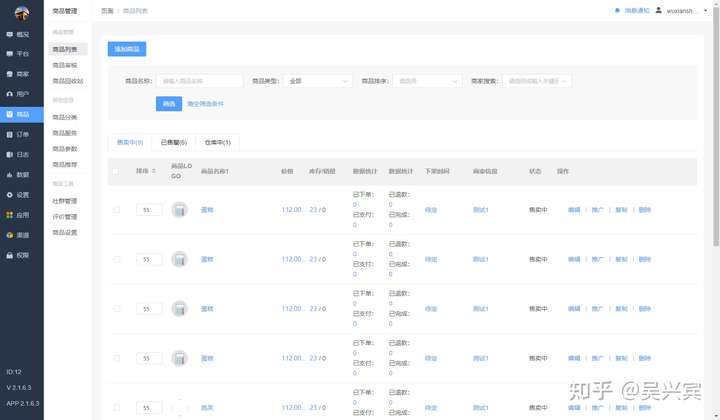
Task: Focus the 商品名称 product name input
Action: [x=199, y=81]
